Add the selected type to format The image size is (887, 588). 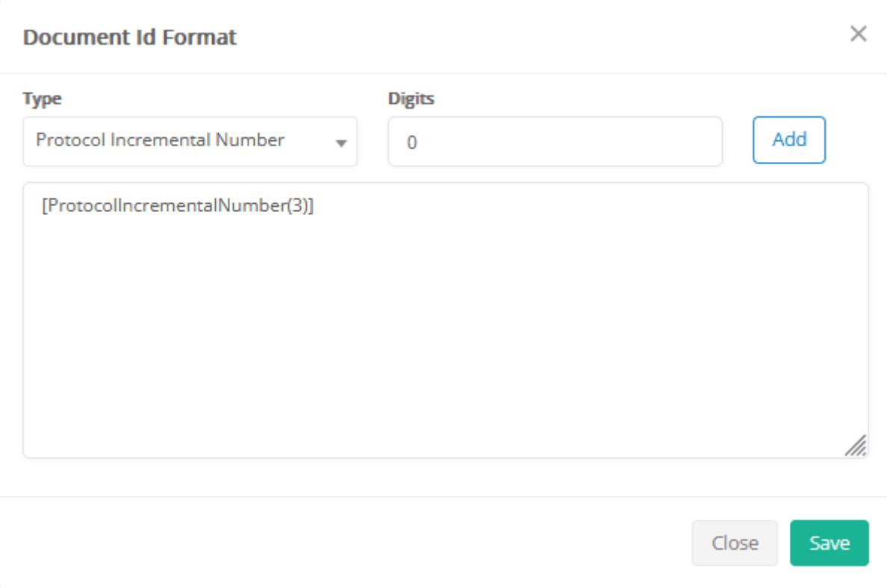point(788,140)
